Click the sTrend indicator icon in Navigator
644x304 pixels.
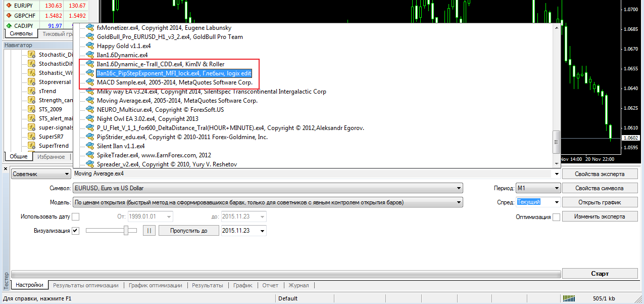pos(31,91)
